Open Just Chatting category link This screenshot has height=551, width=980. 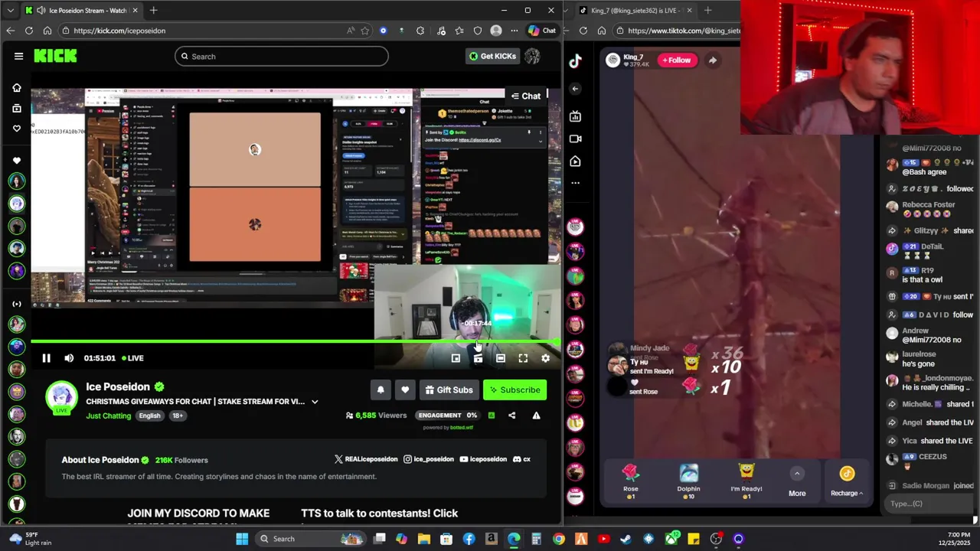coord(108,416)
